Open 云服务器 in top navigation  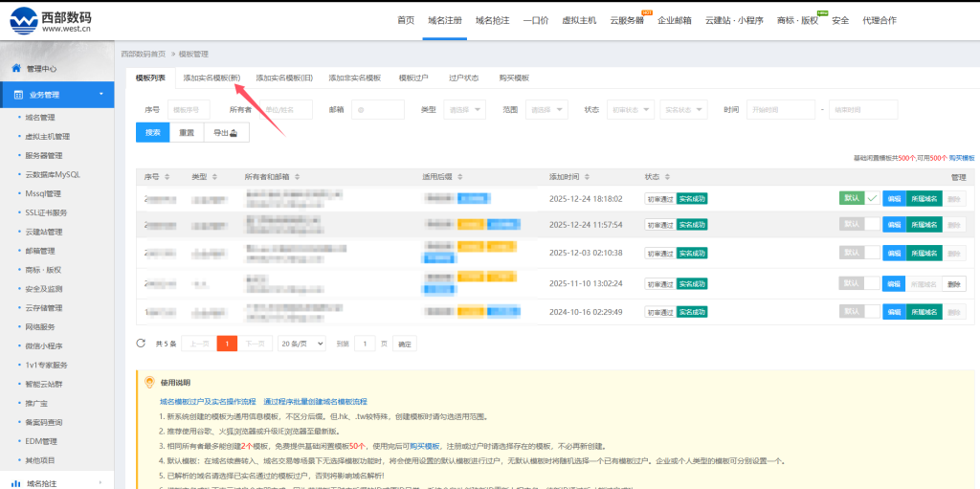(x=627, y=20)
